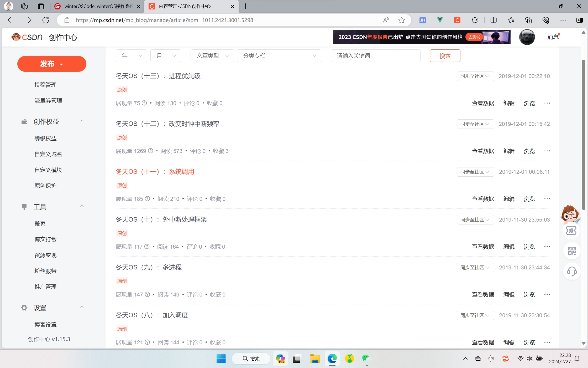
Task: Collapse the 创作权益 sidebar section
Action: click(x=82, y=121)
